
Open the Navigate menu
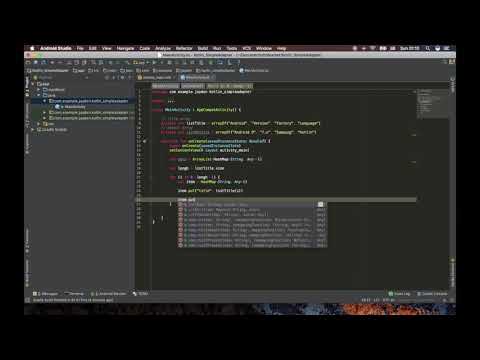point(125,48)
